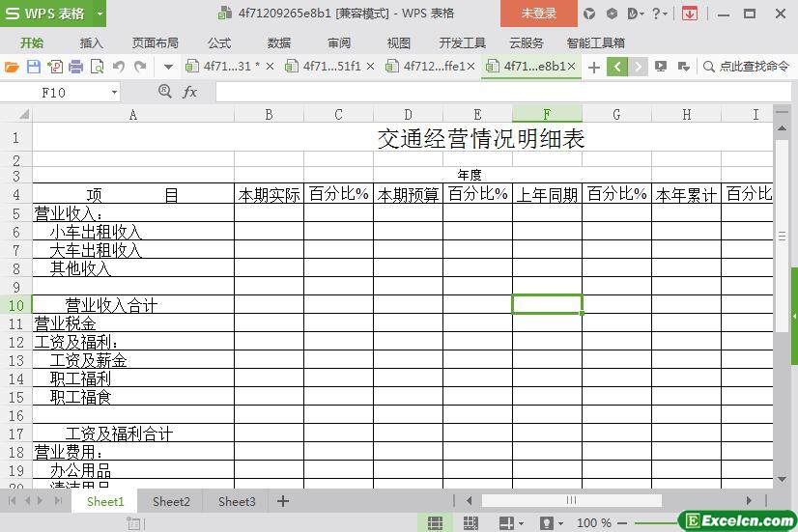798x532 pixels.
Task: Open the 页面布局 ribbon tab
Action: click(x=156, y=43)
